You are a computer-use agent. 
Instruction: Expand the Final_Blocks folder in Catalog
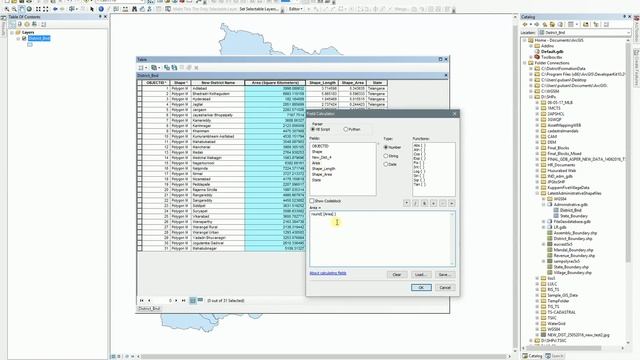pos(537,148)
